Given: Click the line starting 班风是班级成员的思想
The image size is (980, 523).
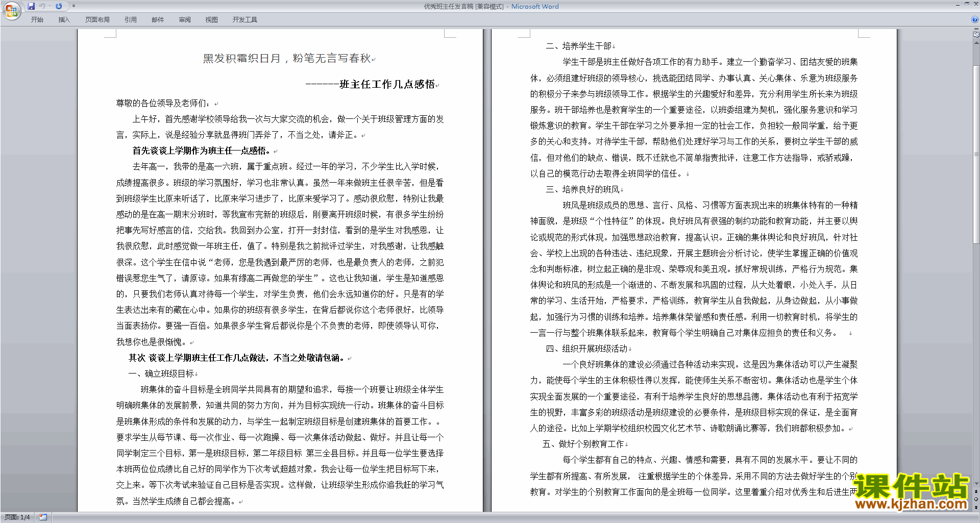Looking at the screenshot, I should tap(710, 205).
